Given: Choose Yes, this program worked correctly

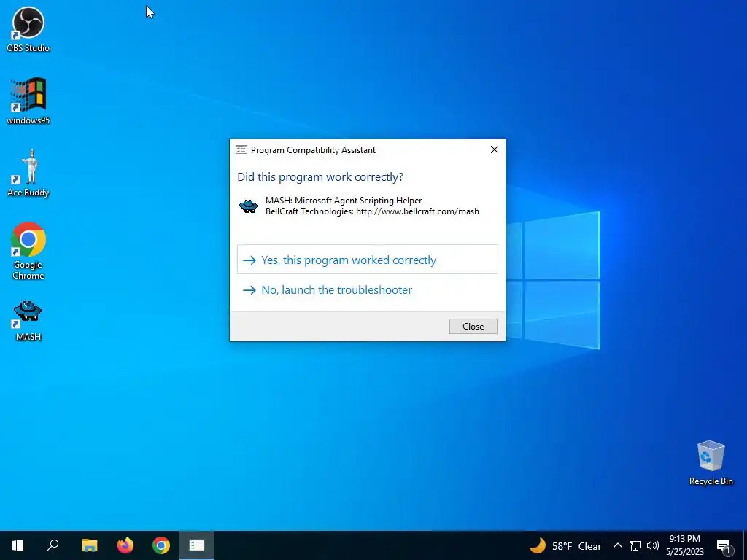Looking at the screenshot, I should [x=368, y=260].
